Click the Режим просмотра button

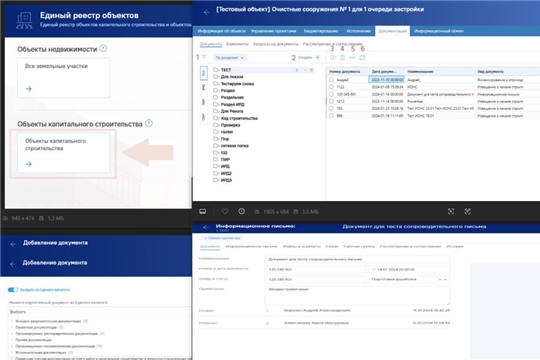[222, 238]
